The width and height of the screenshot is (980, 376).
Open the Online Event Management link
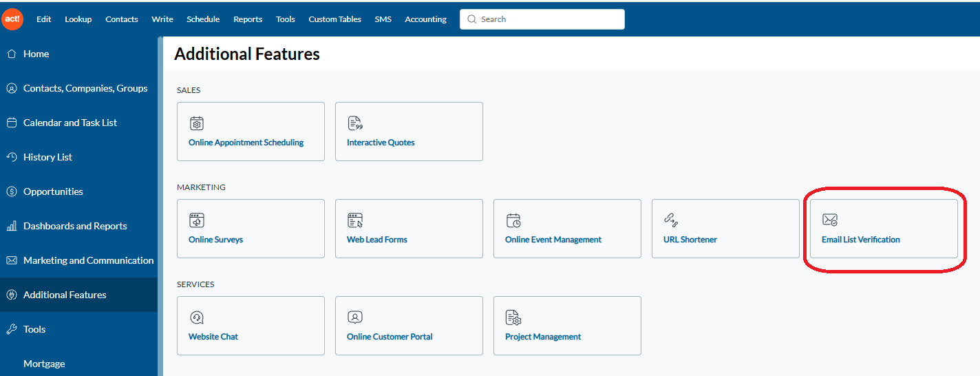coord(553,240)
